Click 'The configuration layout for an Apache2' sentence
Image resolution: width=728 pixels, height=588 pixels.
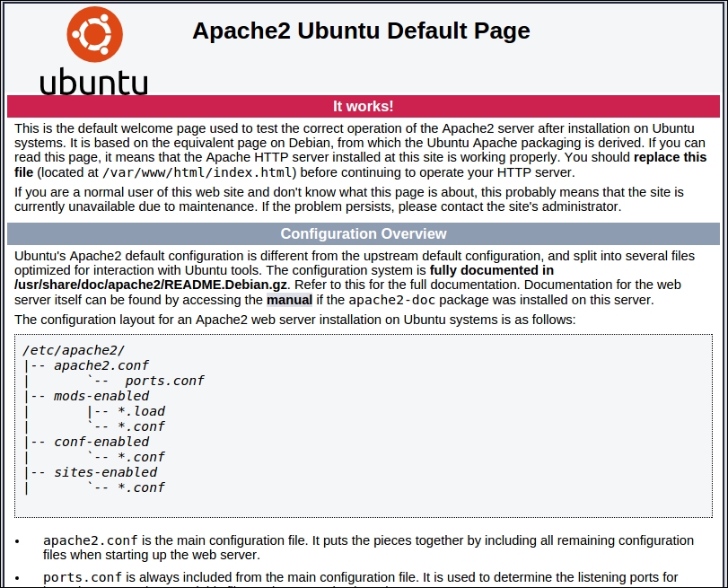[x=294, y=320]
